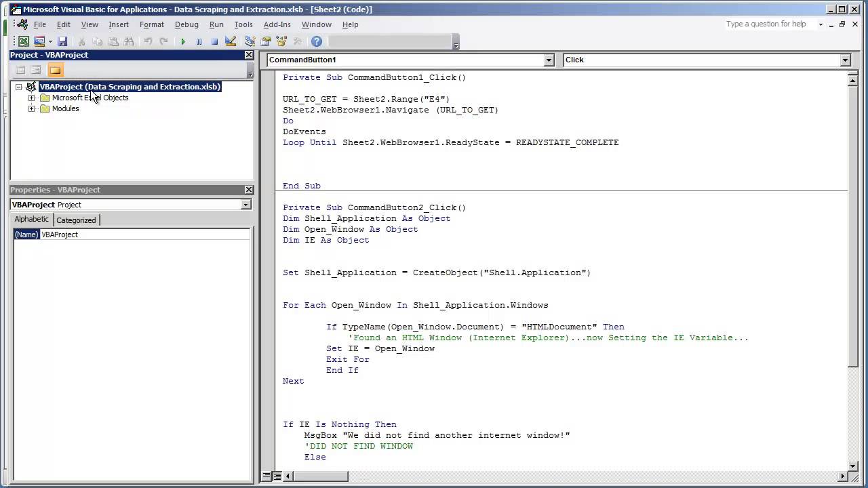This screenshot has width=868, height=488.
Task: Close the Properties - VBAProject pane
Action: click(x=248, y=190)
